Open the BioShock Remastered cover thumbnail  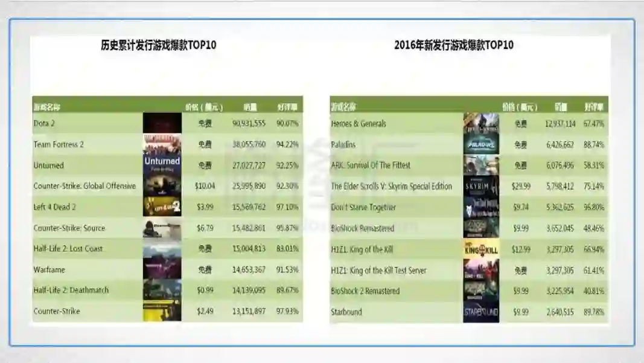[x=481, y=228]
